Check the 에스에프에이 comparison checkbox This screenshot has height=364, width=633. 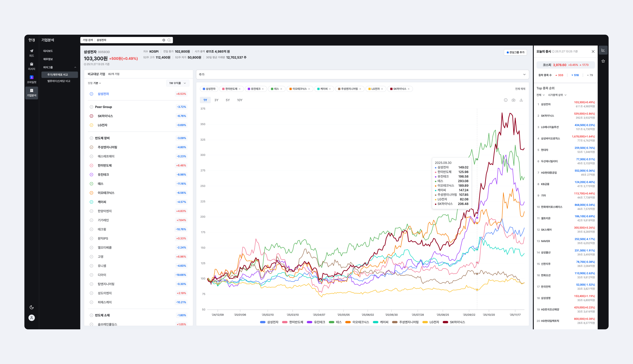tap(91, 156)
